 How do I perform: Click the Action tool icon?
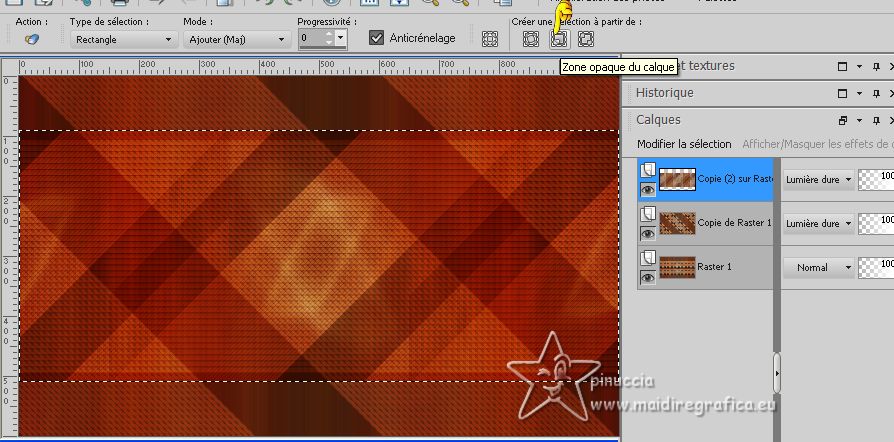(32, 39)
